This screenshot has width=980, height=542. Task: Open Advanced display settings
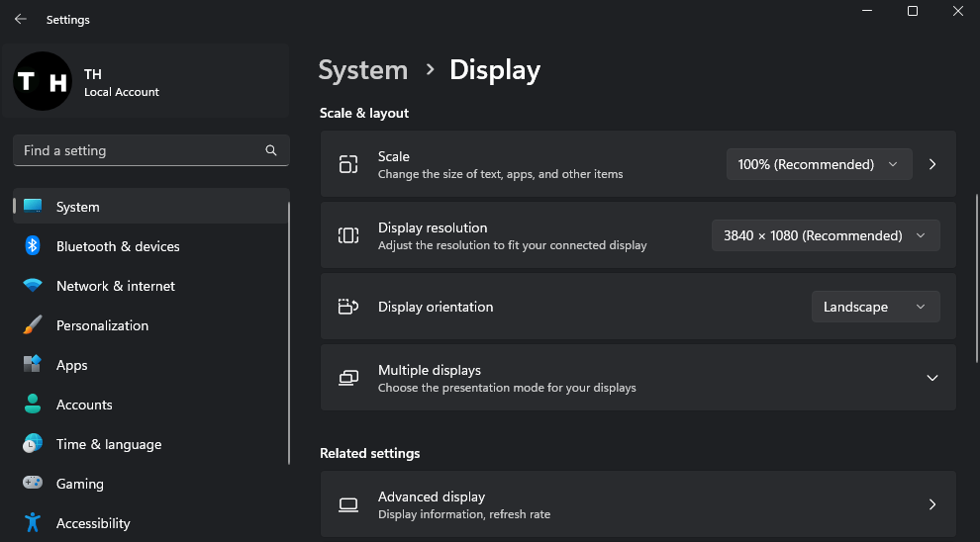(x=637, y=504)
